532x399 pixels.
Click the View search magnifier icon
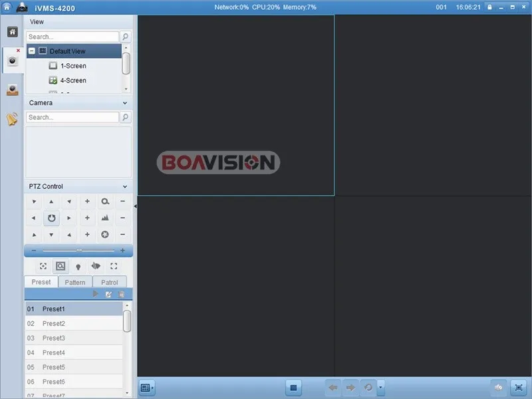pos(125,37)
